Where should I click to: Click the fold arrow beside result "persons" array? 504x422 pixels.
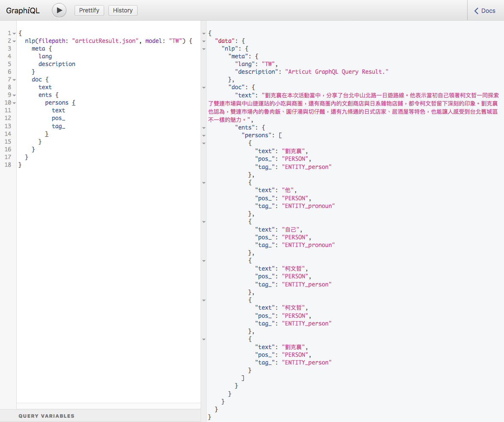coord(204,135)
